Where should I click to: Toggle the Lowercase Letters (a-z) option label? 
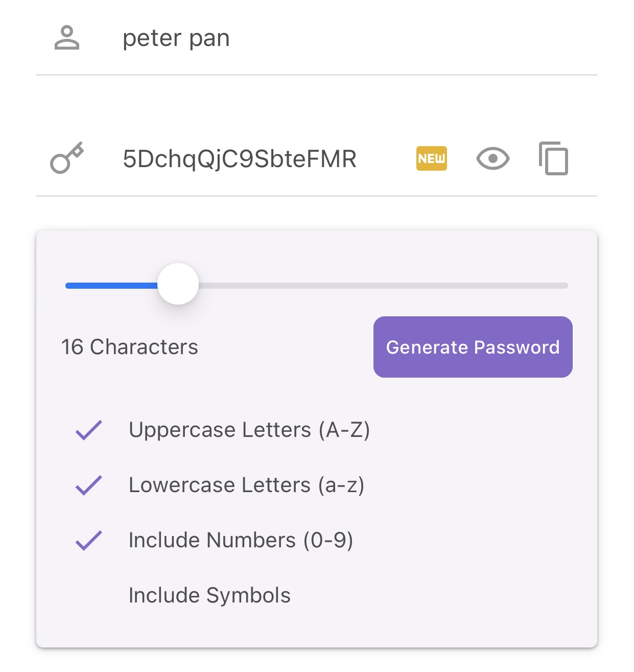click(246, 485)
